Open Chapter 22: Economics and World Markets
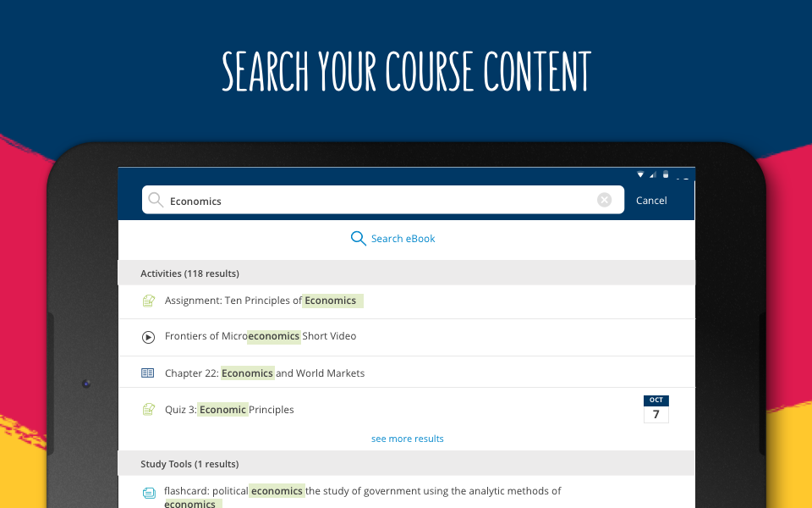Screen dimensions: 812x508 (x=407, y=373)
